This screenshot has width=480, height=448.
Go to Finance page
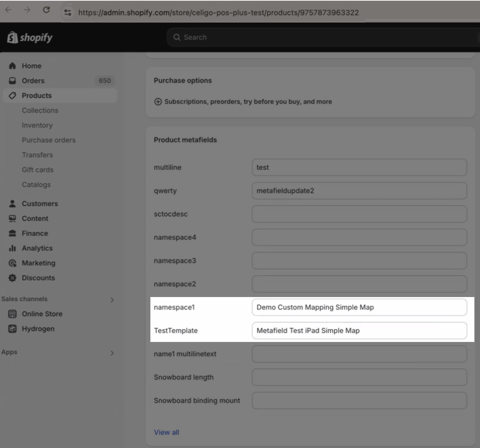coord(35,233)
